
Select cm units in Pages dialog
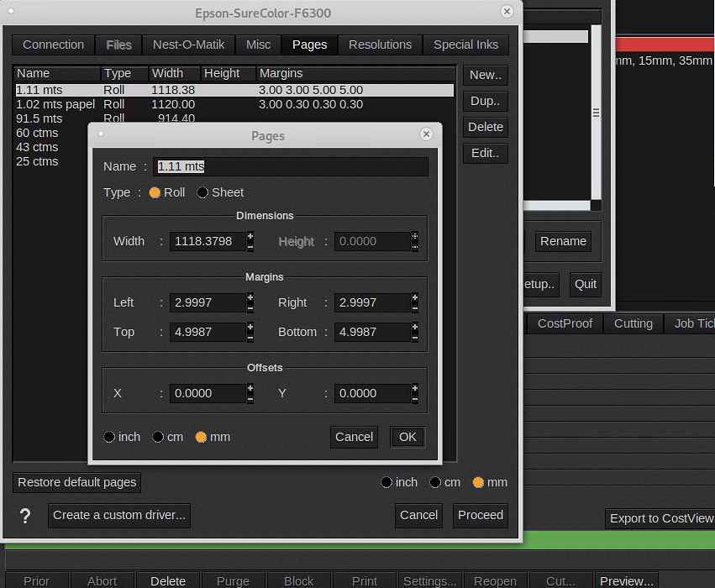[x=158, y=437]
